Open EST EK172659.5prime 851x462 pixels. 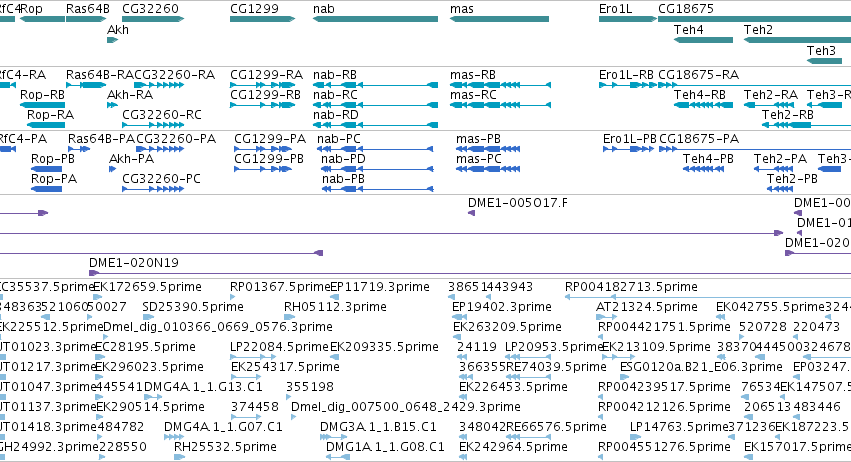pos(98,297)
